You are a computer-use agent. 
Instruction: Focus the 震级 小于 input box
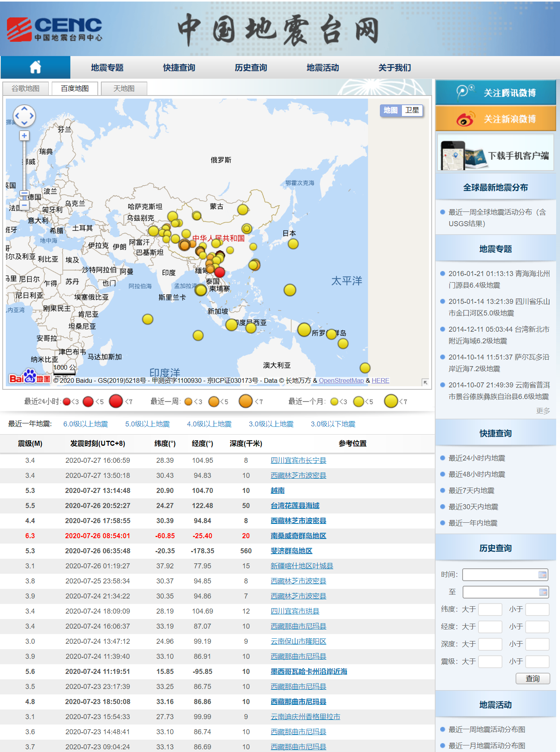537,662
